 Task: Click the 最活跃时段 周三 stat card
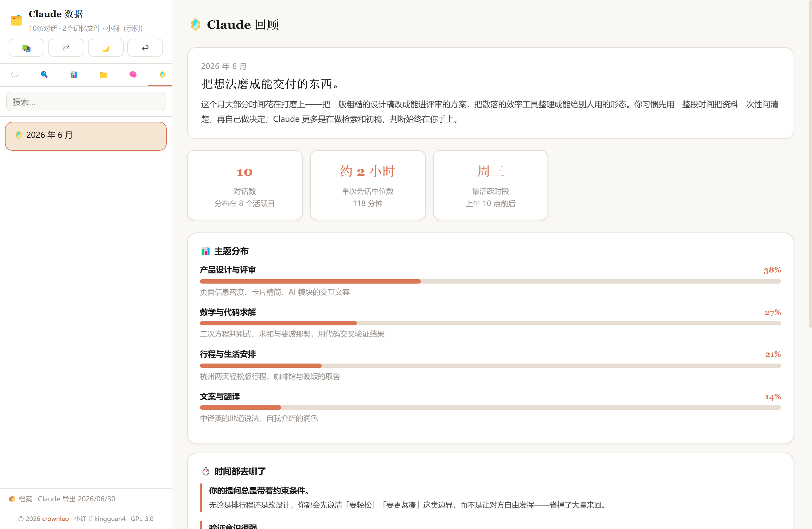tap(490, 185)
